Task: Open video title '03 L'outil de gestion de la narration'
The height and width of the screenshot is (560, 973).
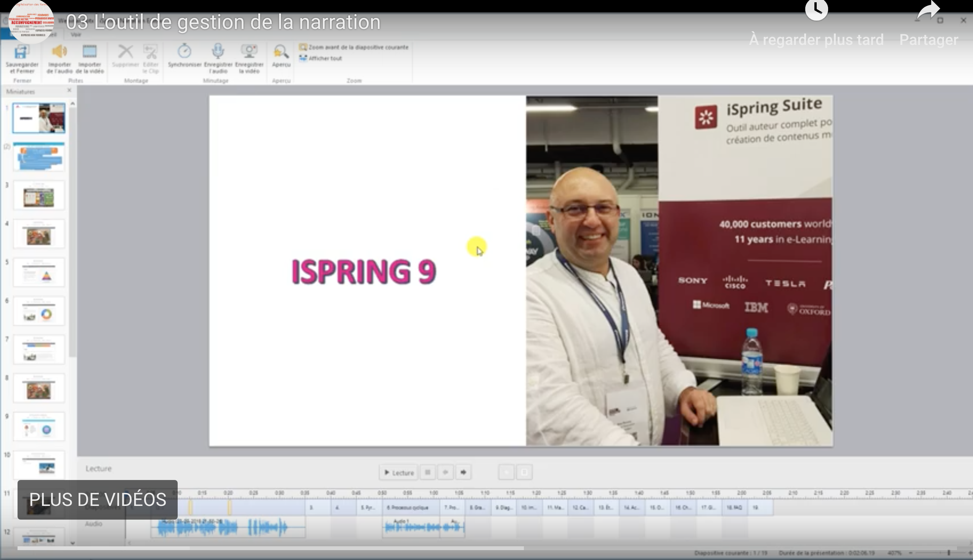Action: coord(223,22)
